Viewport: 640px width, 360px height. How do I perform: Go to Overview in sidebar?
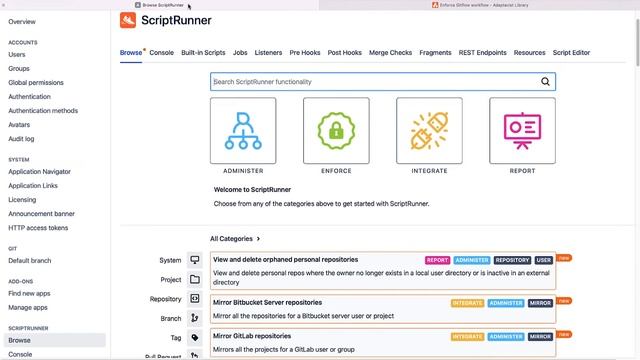pyautogui.click(x=22, y=22)
